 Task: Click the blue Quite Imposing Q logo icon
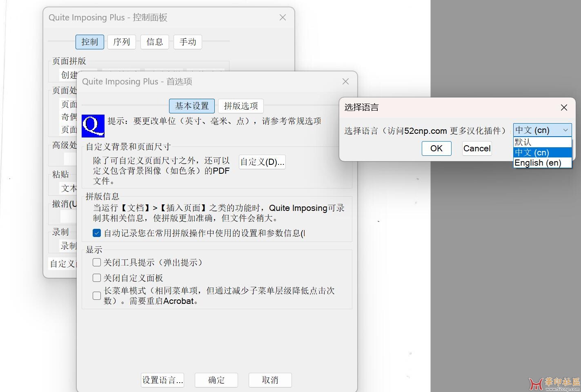(x=93, y=126)
